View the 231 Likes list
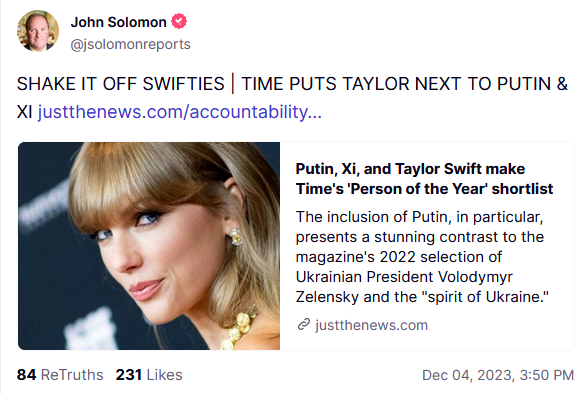This screenshot has width=586, height=394. (149, 375)
